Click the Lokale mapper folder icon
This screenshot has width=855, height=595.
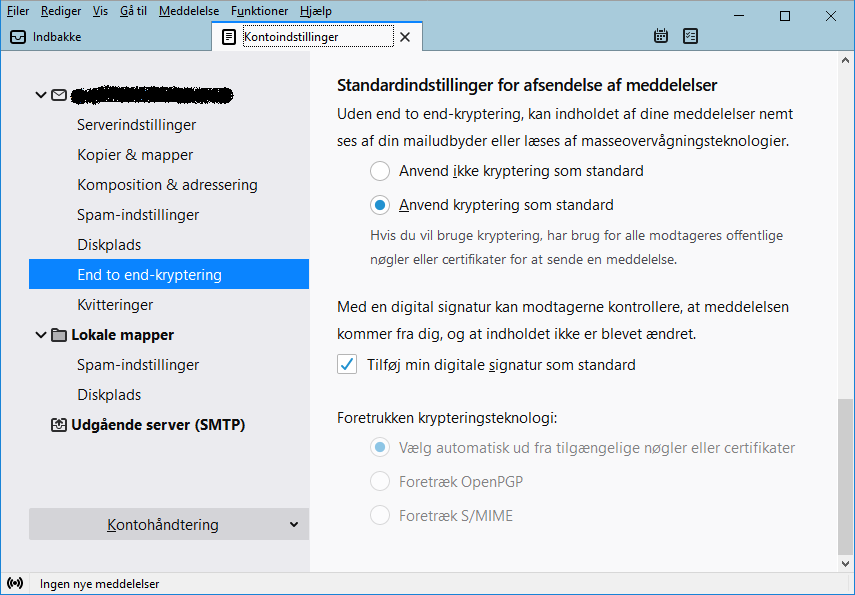(58, 335)
